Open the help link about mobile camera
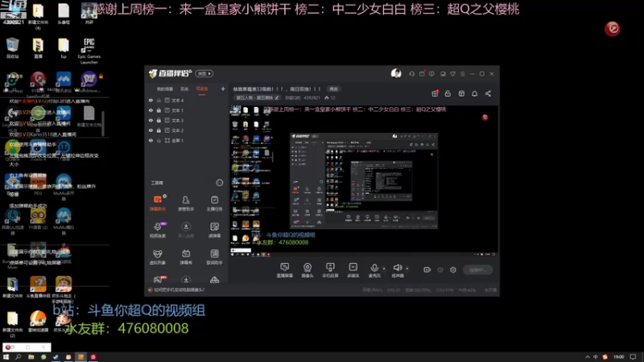This screenshot has height=362, width=644. (x=180, y=290)
